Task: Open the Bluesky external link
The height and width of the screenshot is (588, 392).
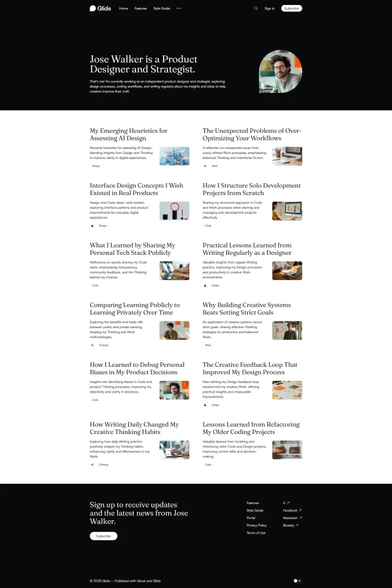Action: [x=291, y=525]
